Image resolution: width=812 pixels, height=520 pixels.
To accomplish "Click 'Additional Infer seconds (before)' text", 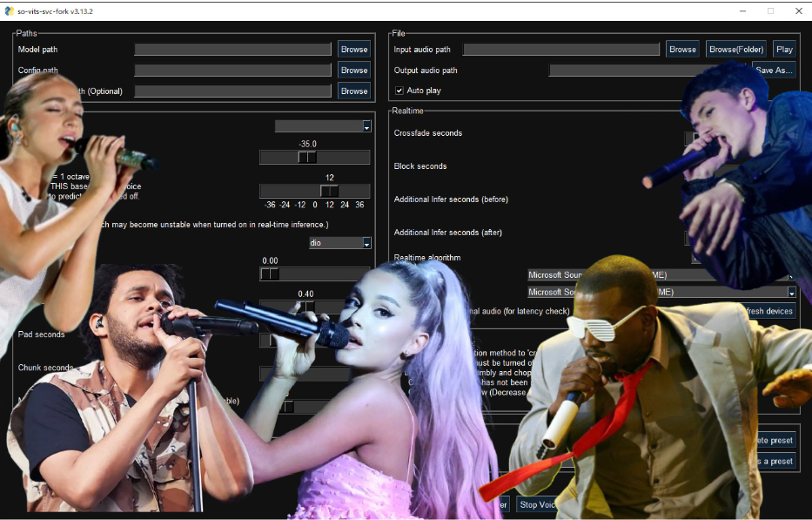I will (451, 199).
